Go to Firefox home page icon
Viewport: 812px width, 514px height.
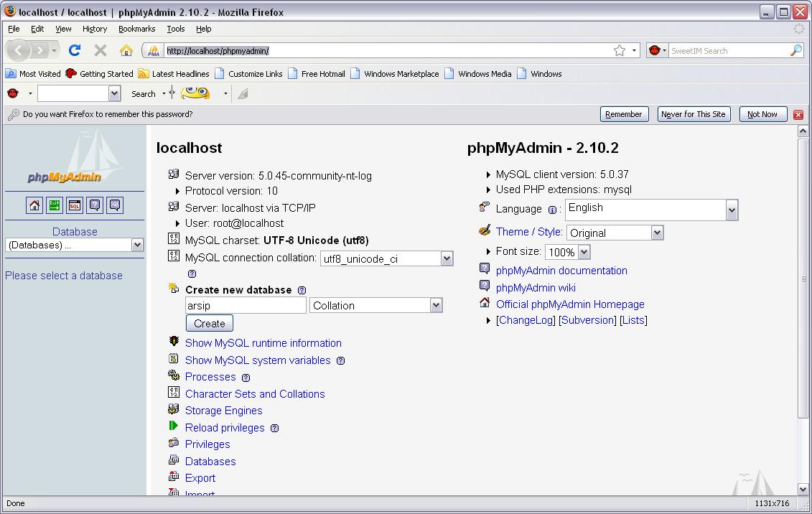(x=126, y=50)
